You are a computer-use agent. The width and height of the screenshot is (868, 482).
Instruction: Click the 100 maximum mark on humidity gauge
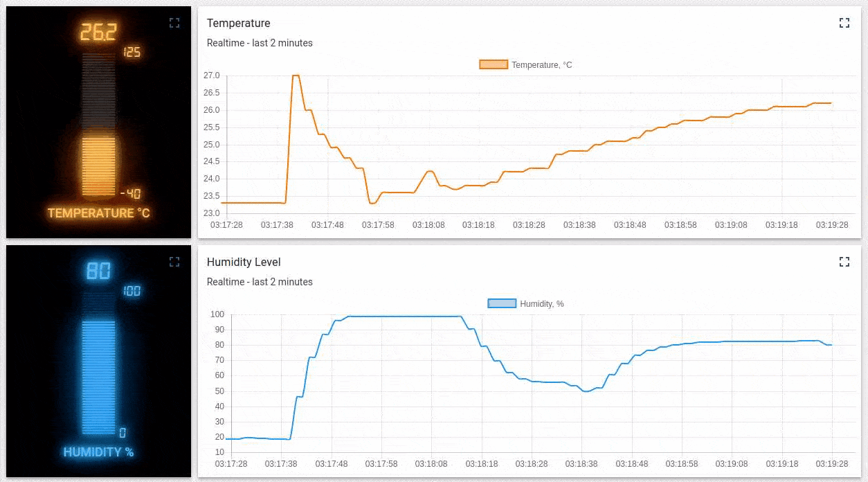pos(132,291)
